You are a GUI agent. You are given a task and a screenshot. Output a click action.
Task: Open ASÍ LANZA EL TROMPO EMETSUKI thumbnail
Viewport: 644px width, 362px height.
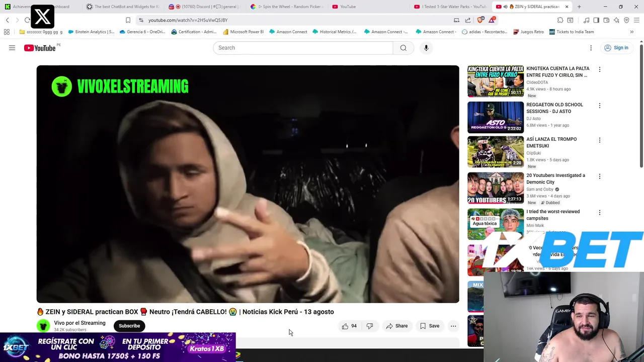tap(496, 152)
